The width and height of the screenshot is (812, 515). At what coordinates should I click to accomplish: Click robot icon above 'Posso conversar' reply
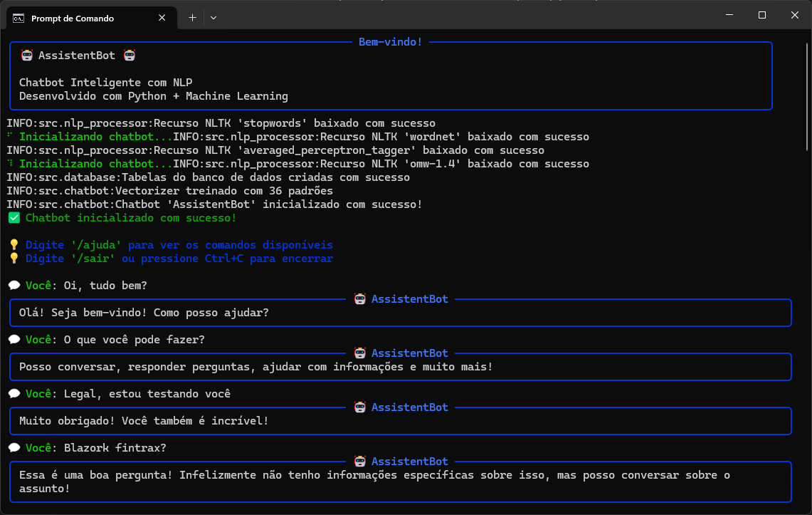(x=360, y=353)
